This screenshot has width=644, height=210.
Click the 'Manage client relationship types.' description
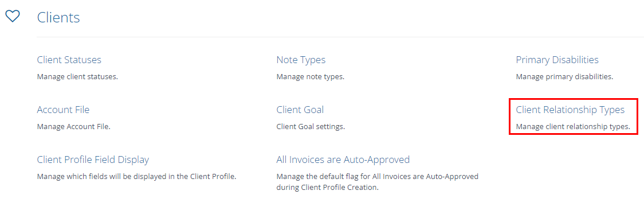[x=573, y=127]
